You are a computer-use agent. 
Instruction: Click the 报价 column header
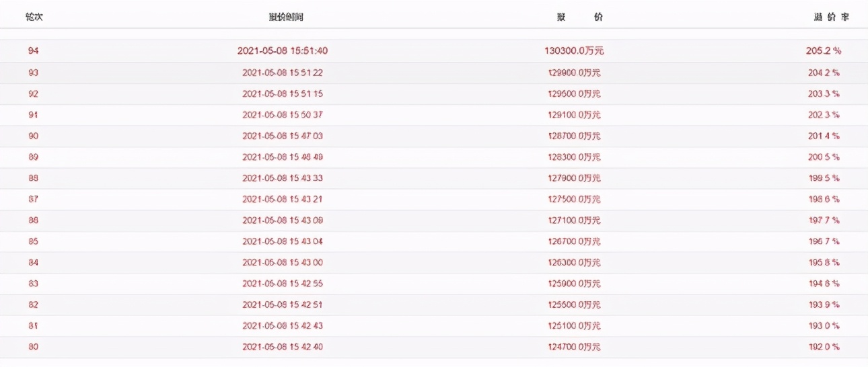click(580, 17)
